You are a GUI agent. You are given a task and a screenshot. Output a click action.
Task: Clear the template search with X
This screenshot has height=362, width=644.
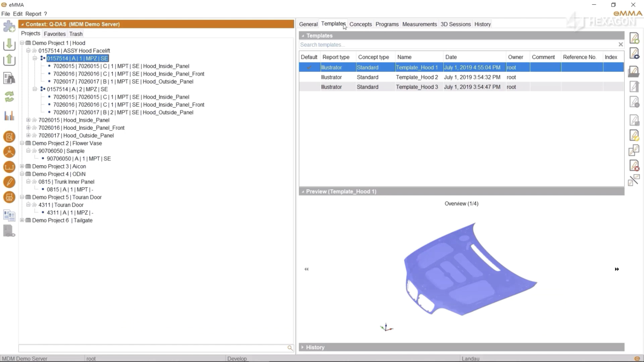pos(620,45)
